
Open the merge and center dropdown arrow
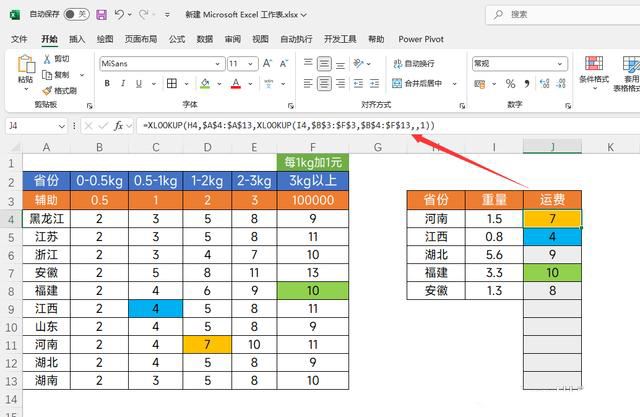tap(454, 84)
